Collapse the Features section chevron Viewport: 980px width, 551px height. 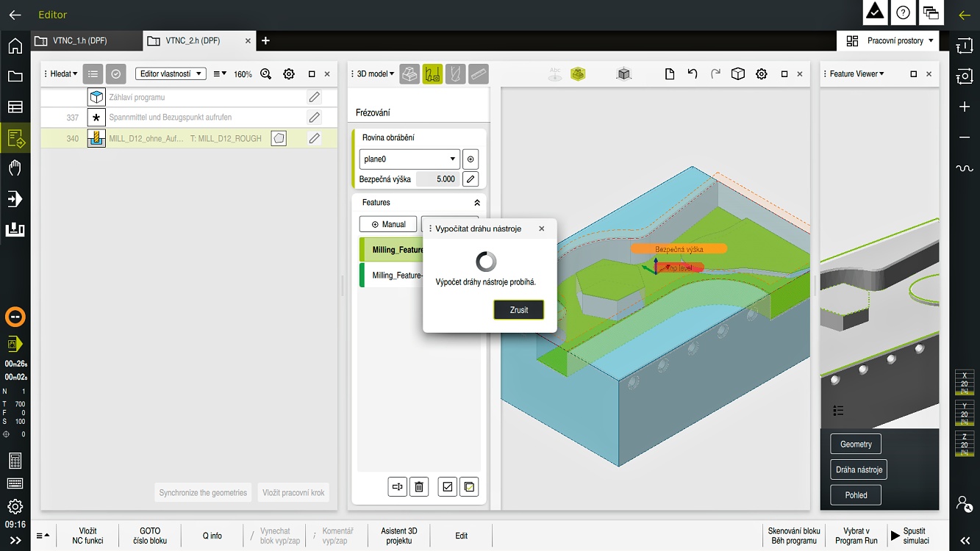477,203
